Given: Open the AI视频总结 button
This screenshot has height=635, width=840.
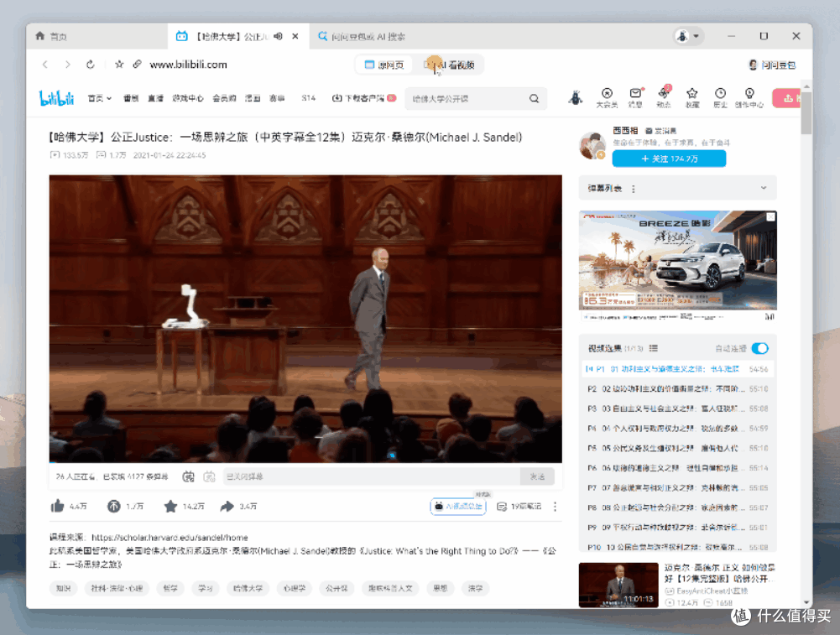Looking at the screenshot, I should [458, 506].
